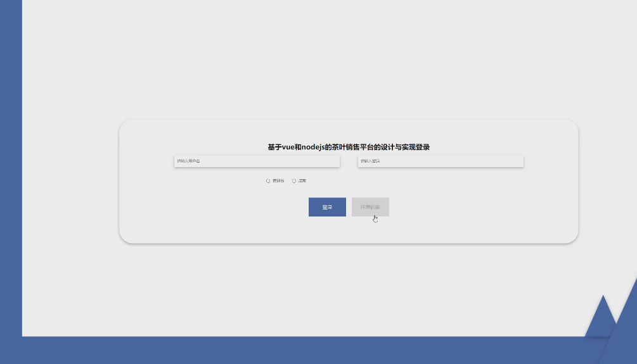The height and width of the screenshot is (364, 637).
Task: Click the password input field
Action: coord(441,161)
